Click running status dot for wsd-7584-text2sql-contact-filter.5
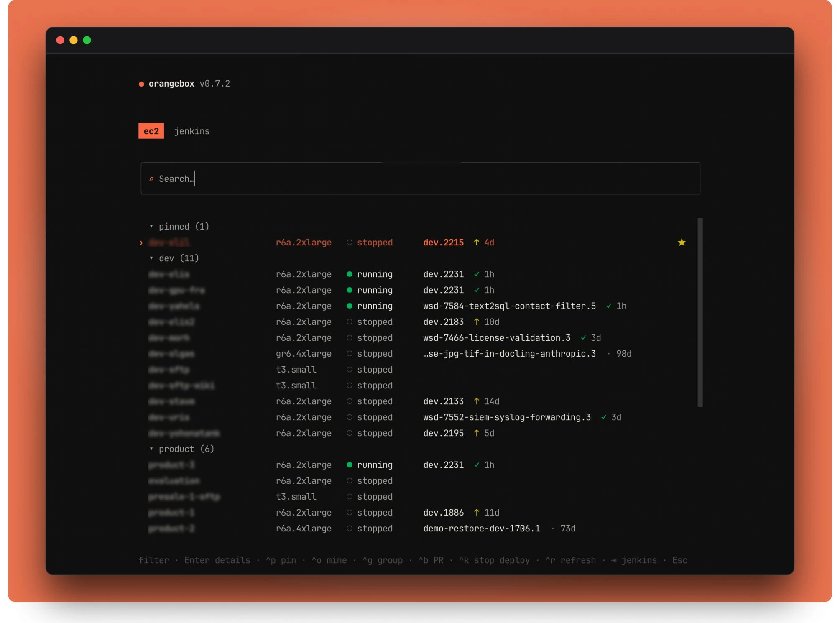Image resolution: width=840 pixels, height=623 pixels. point(350,306)
